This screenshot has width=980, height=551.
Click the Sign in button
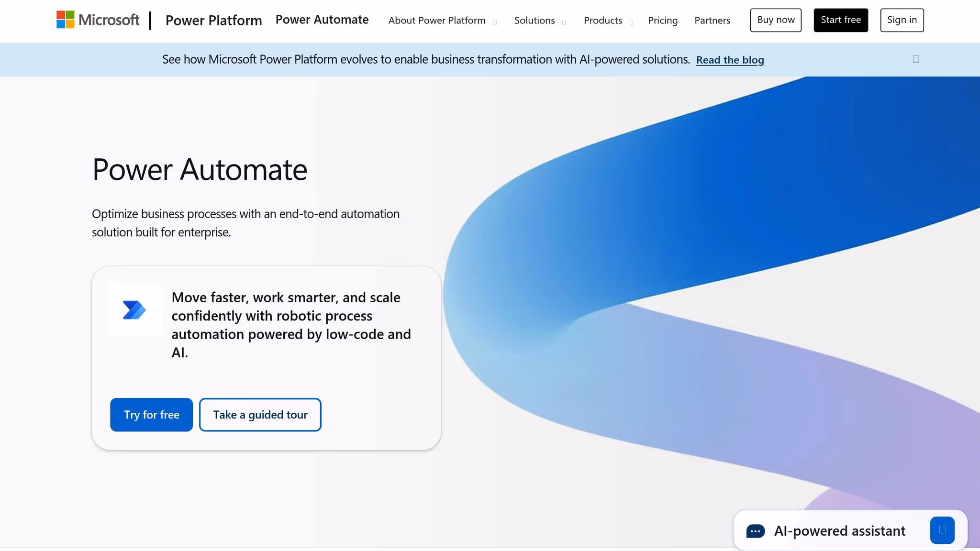pyautogui.click(x=902, y=20)
